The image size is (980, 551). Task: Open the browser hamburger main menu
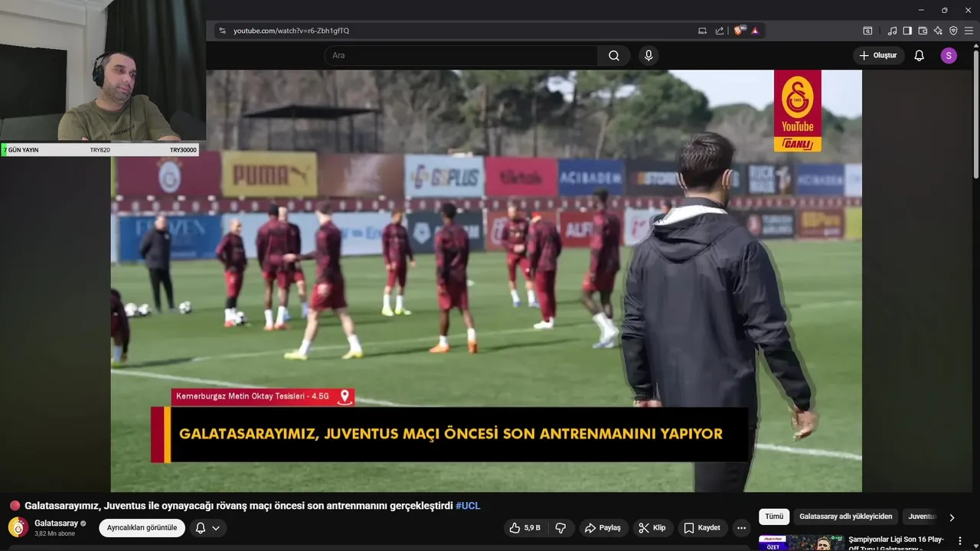pyautogui.click(x=969, y=31)
